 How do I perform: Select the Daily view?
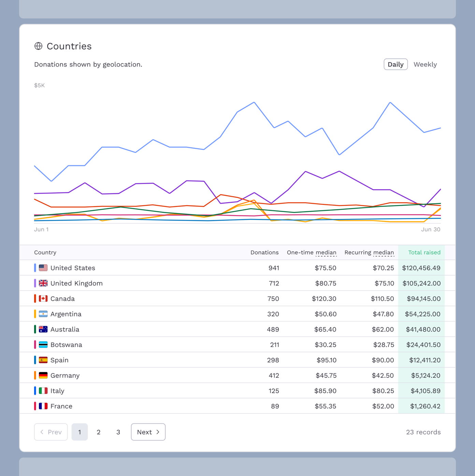pyautogui.click(x=395, y=64)
